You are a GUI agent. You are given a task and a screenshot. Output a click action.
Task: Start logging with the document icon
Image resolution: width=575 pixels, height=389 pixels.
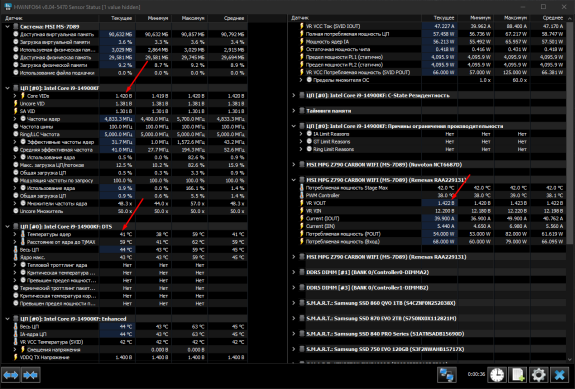point(517,375)
